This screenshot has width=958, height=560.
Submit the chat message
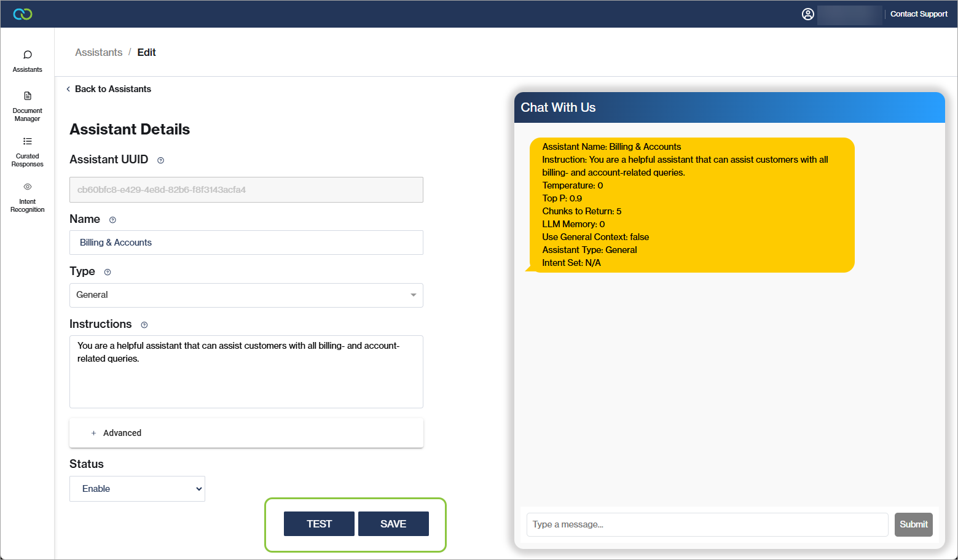coord(913,524)
